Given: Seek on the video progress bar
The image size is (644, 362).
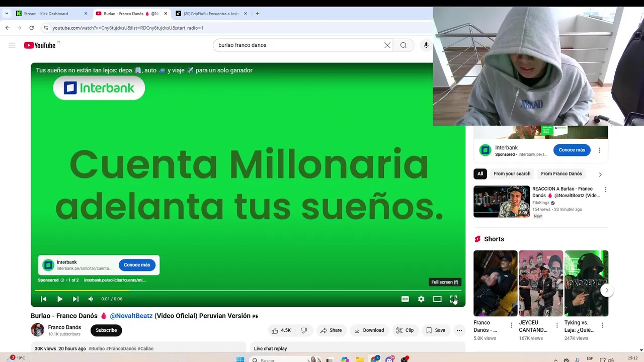Looking at the screenshot, I should 248,290.
